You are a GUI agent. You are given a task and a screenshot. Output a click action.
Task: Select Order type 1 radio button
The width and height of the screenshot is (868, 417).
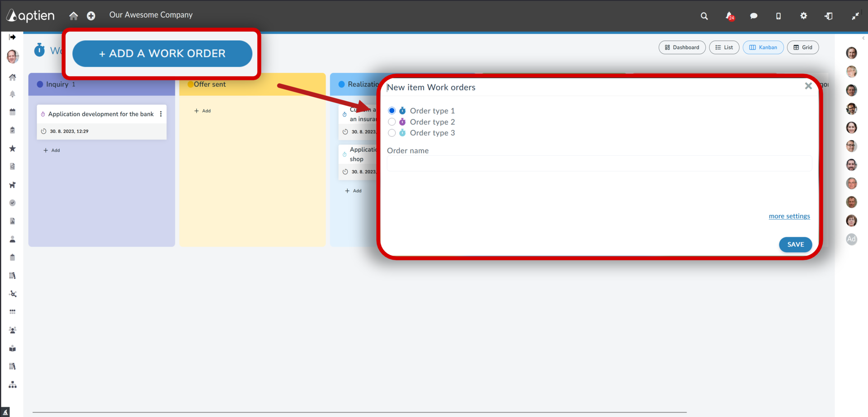[392, 111]
